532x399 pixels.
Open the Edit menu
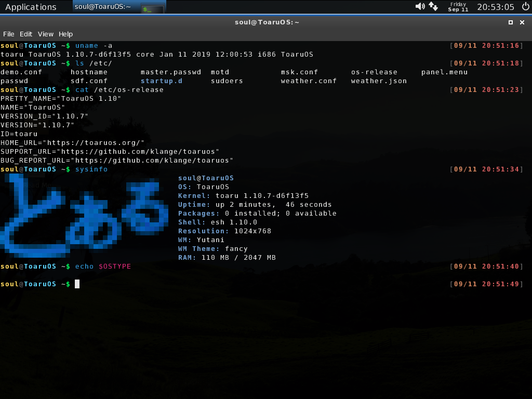tap(26, 34)
